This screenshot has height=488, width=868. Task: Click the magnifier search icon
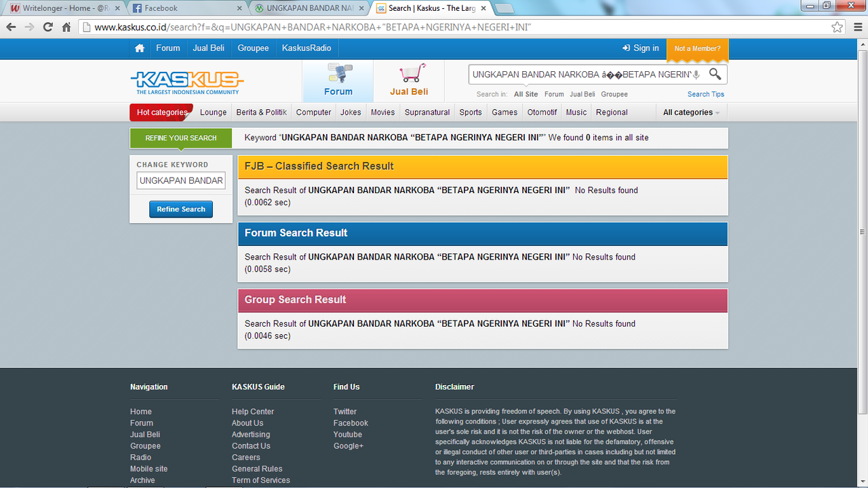(715, 75)
